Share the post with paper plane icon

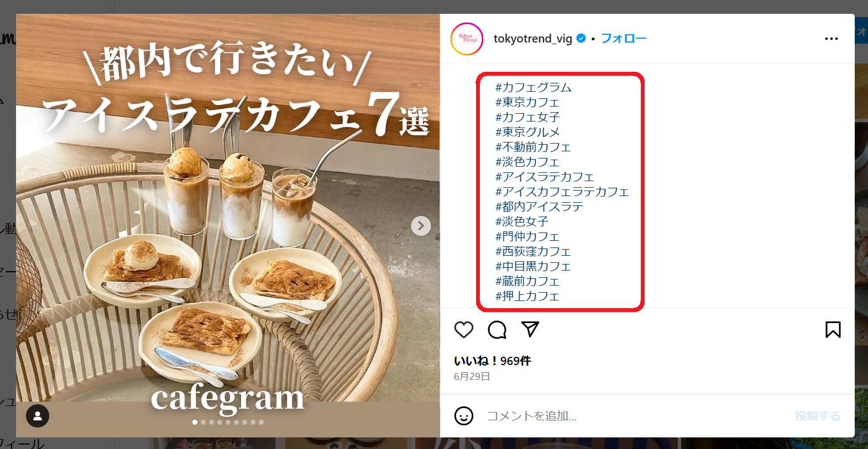pyautogui.click(x=530, y=329)
